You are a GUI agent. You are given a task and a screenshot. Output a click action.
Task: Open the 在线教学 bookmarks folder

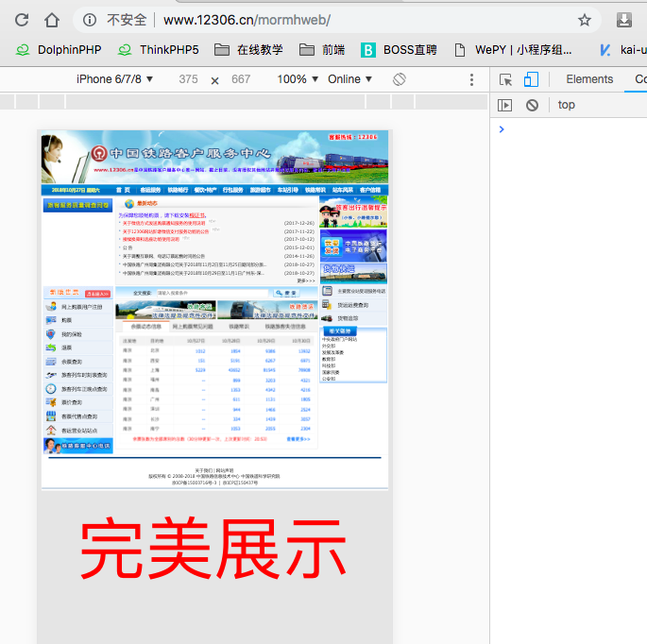[x=248, y=50]
